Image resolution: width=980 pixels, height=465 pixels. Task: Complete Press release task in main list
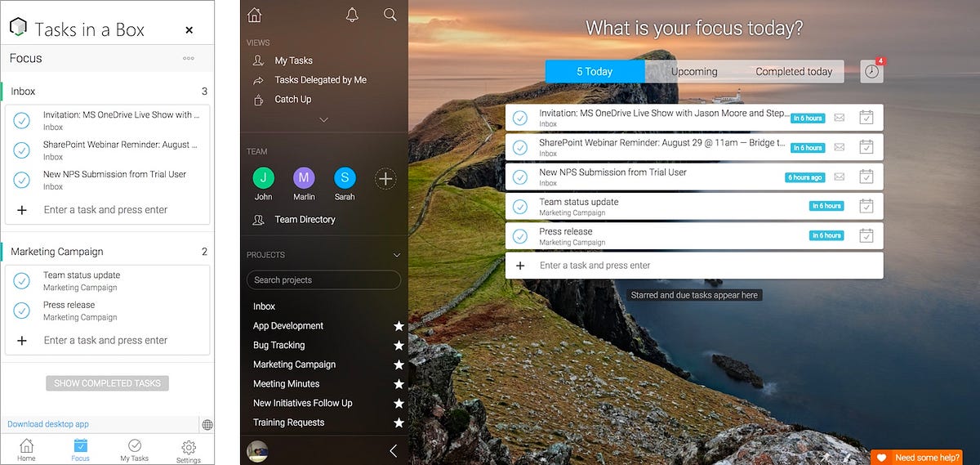point(520,235)
